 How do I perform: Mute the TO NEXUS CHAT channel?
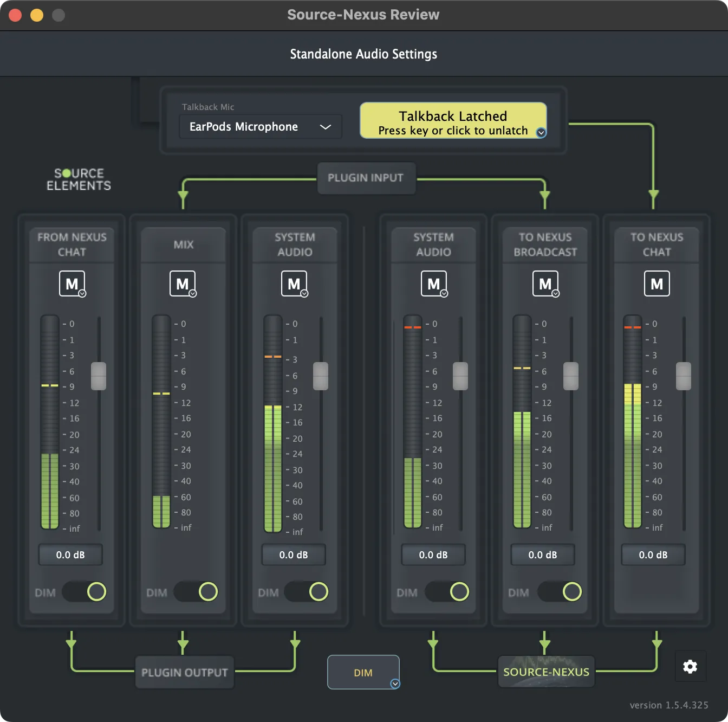(x=657, y=283)
